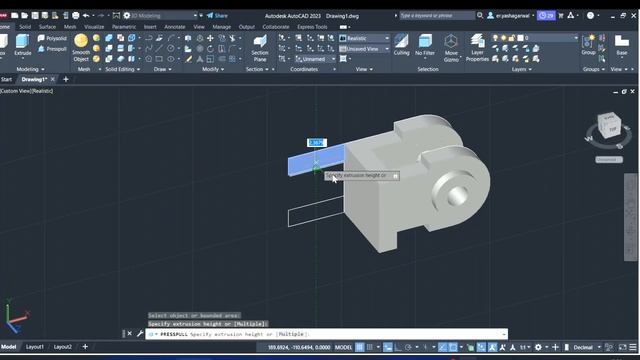Viewport: 640px width, 360px height.
Task: Toggle snap mode in status bar
Action: (370, 347)
